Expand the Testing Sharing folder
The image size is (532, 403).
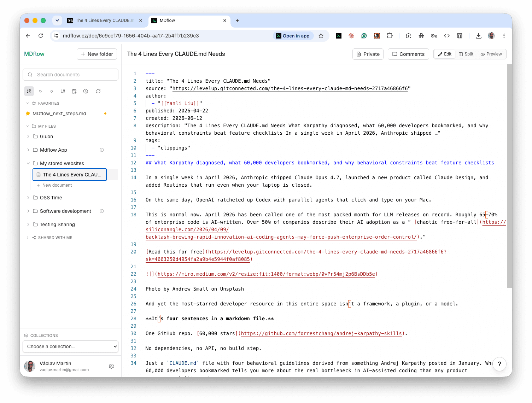[x=28, y=224]
